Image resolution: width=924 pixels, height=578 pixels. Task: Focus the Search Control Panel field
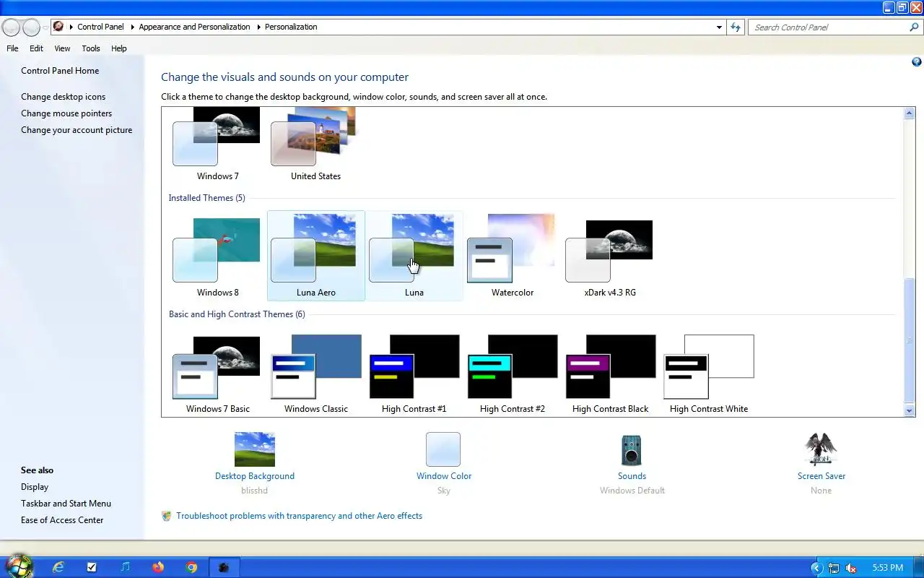coord(828,27)
